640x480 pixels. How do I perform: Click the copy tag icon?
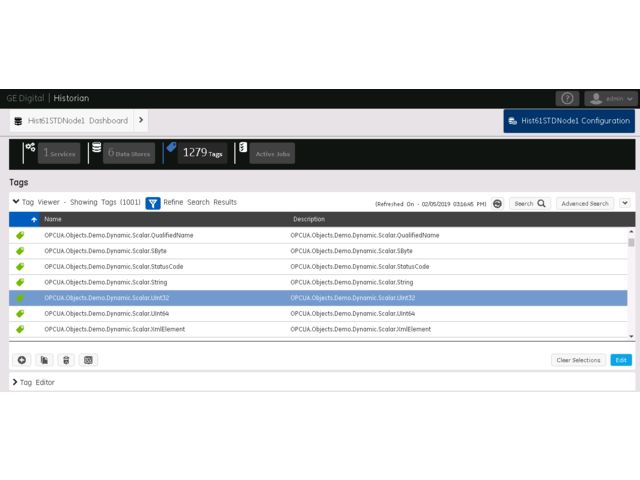point(44,360)
